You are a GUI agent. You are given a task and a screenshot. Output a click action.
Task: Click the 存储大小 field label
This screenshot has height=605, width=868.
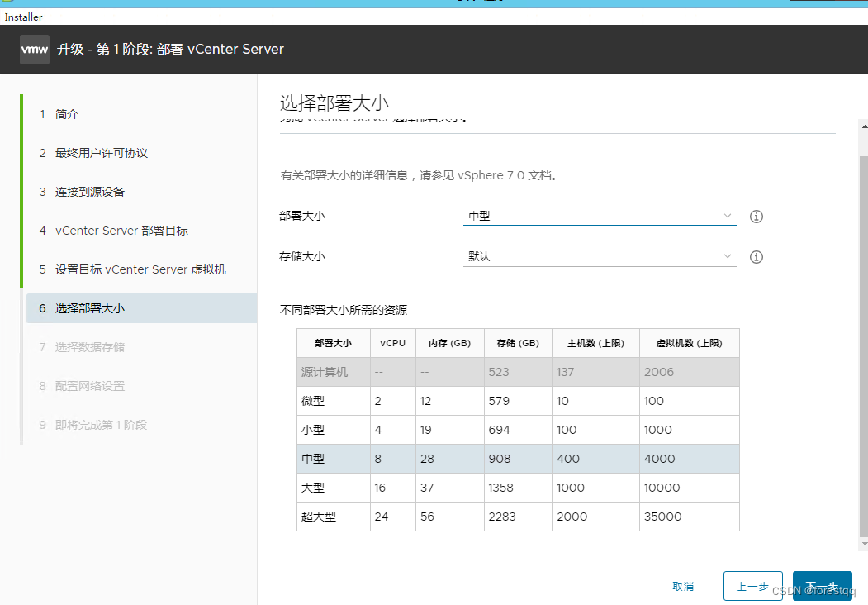(x=302, y=256)
